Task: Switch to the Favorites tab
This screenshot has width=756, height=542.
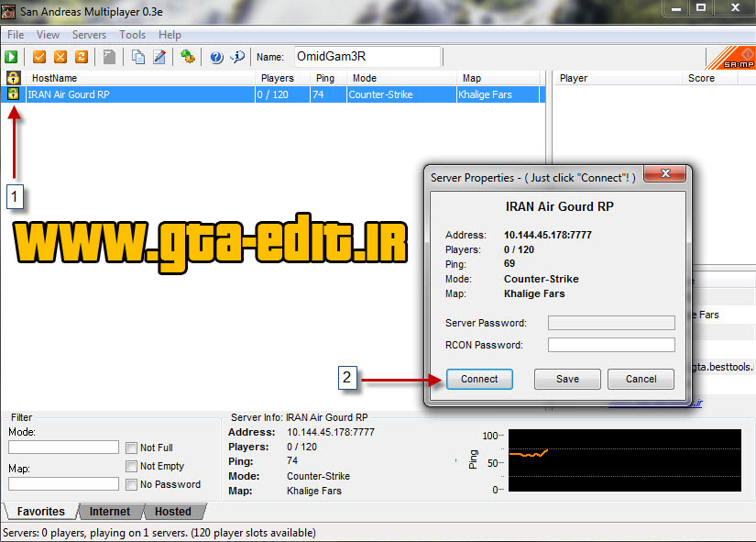Action: [x=40, y=512]
